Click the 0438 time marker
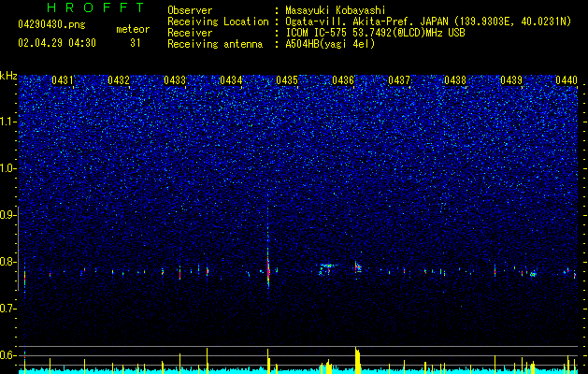Screen dimensions: 588x374 (455, 80)
